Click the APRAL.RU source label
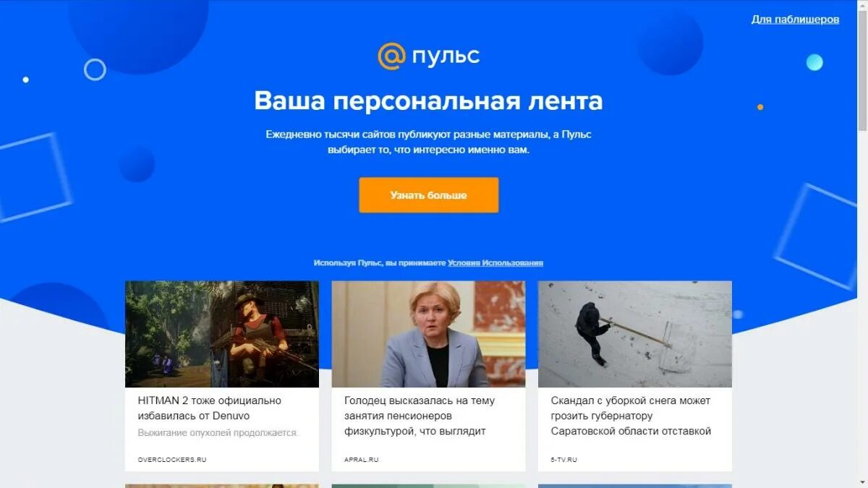Viewport: 868px width, 488px height. (x=362, y=460)
